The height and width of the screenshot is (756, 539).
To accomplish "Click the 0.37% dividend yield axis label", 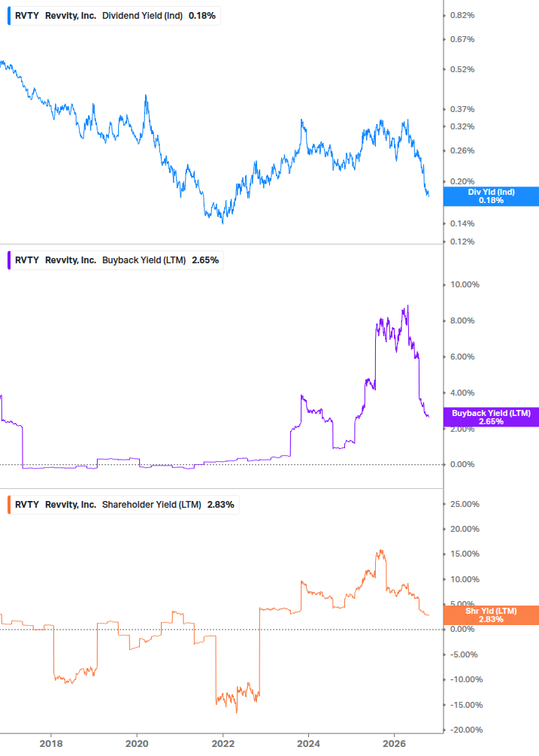I will [x=462, y=109].
